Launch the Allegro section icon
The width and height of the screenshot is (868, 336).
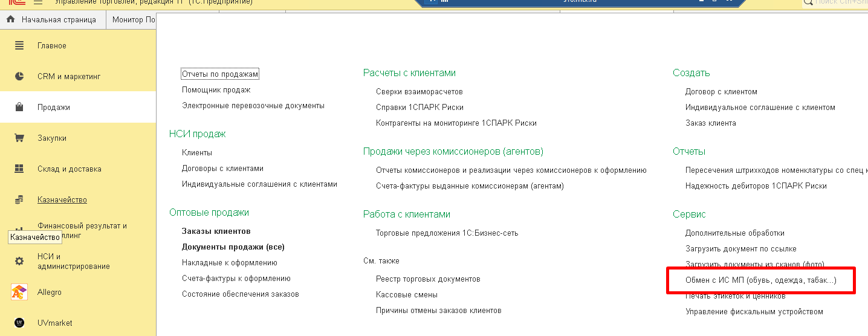coord(19,292)
